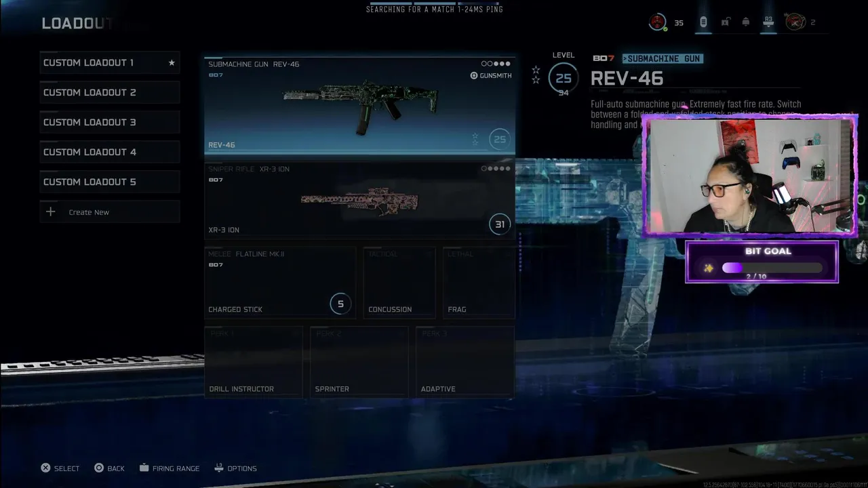Click the favorite star on Custom Loadout 1
Image resolution: width=868 pixels, height=488 pixels.
(172, 63)
